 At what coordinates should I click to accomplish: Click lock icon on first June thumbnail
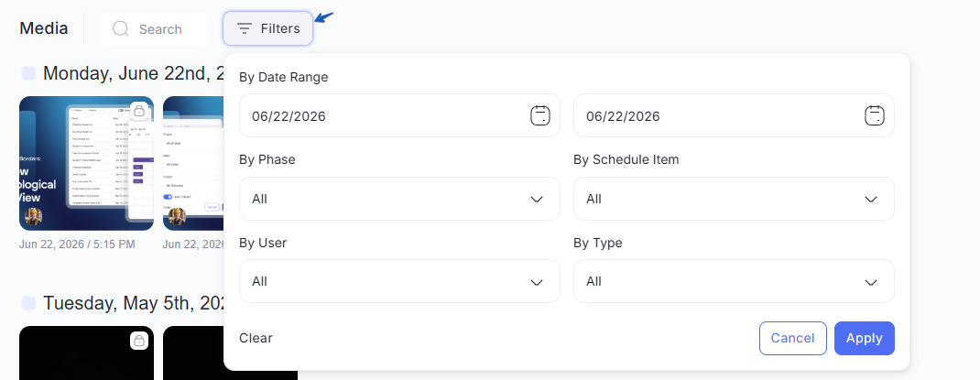click(139, 111)
